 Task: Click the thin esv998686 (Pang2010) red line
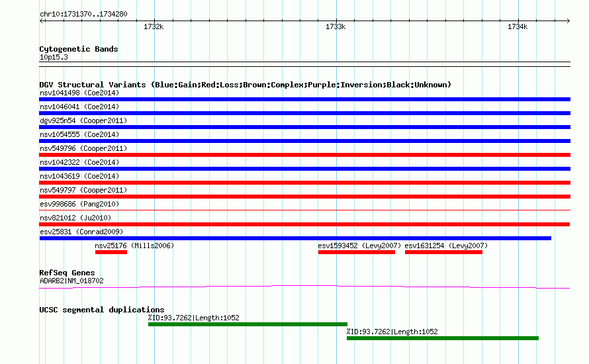304,210
